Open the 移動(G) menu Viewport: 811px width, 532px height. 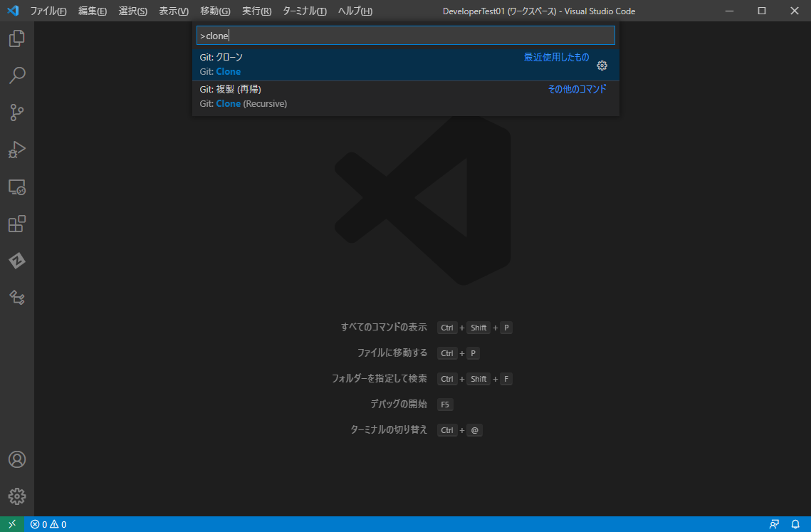(x=215, y=11)
